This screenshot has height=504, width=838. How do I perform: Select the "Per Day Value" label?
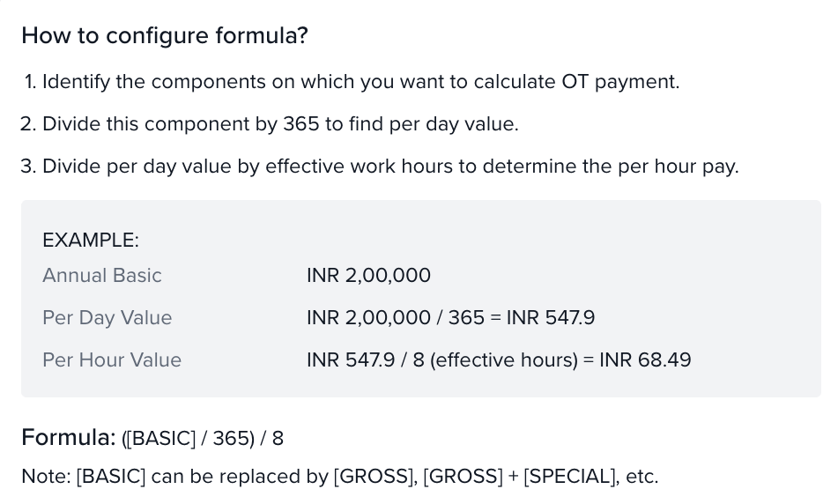tap(108, 318)
